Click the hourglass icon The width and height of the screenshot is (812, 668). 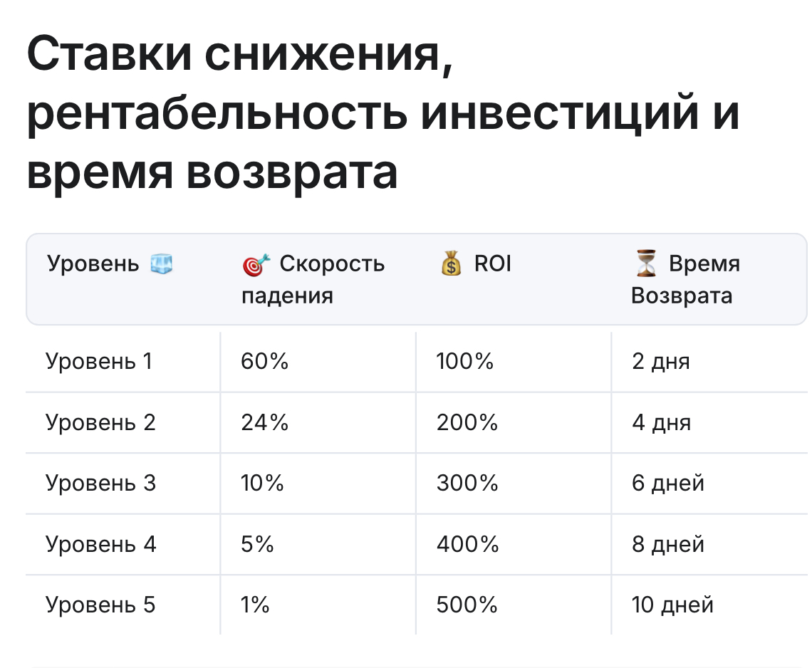coord(646,263)
